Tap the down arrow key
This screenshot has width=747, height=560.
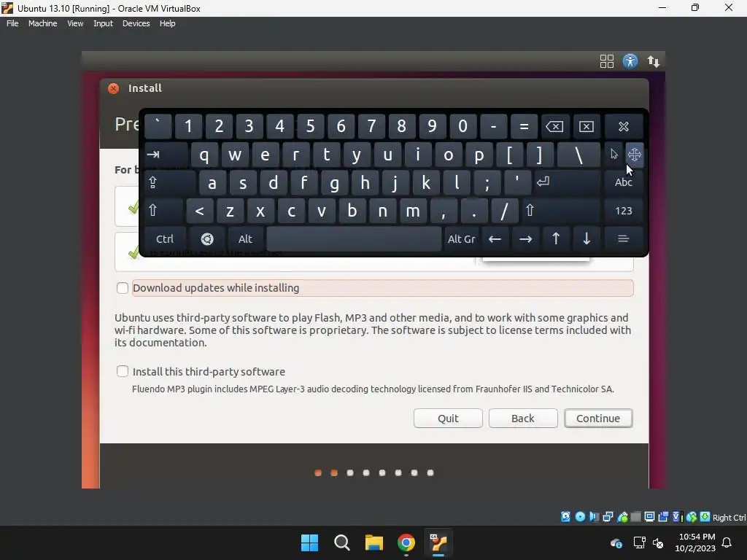coord(587,239)
